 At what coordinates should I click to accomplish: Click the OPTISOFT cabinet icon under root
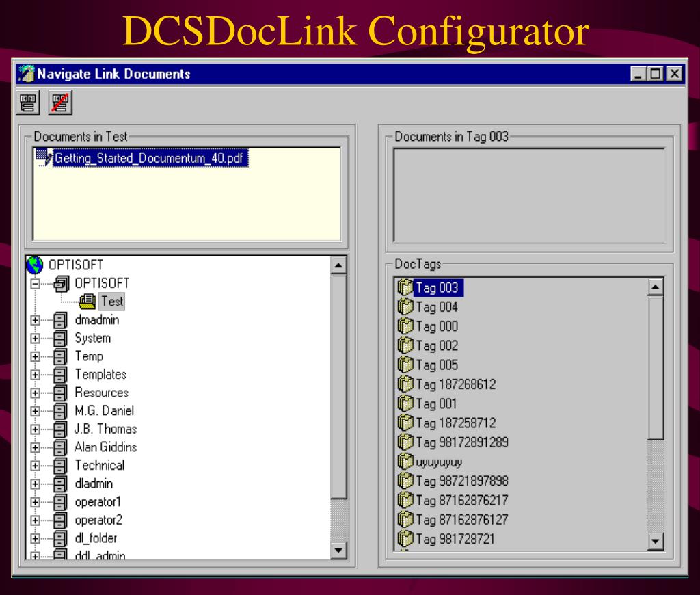[61, 284]
